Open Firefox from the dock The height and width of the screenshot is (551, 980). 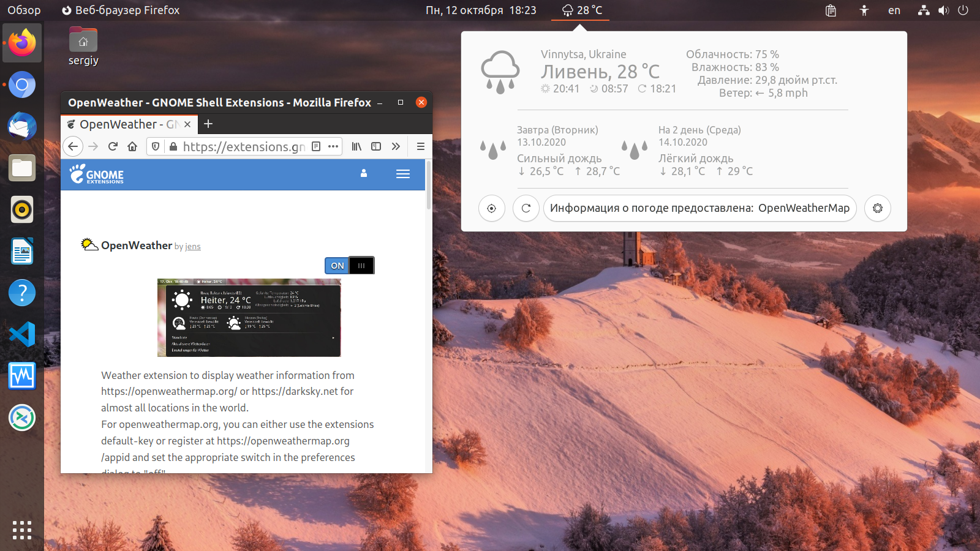(22, 43)
